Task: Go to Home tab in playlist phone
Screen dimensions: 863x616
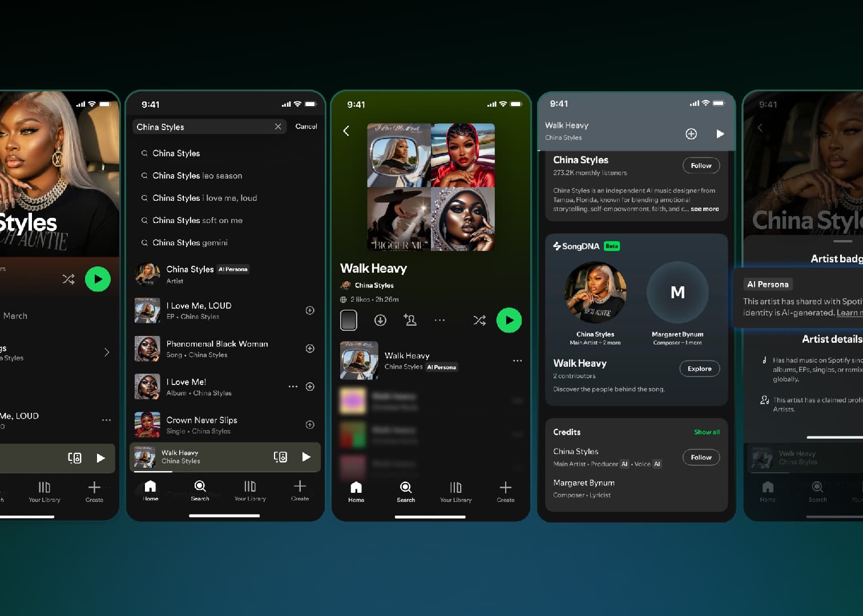Action: [356, 491]
